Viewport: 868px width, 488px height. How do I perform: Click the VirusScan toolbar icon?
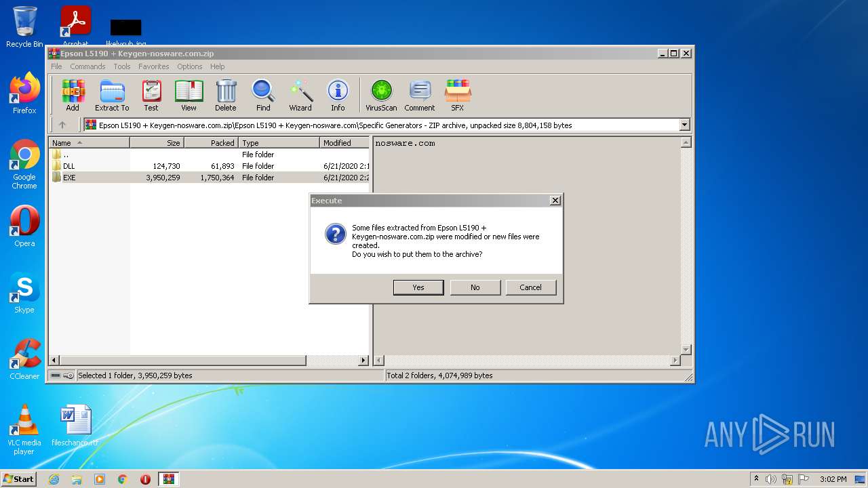pyautogui.click(x=381, y=96)
